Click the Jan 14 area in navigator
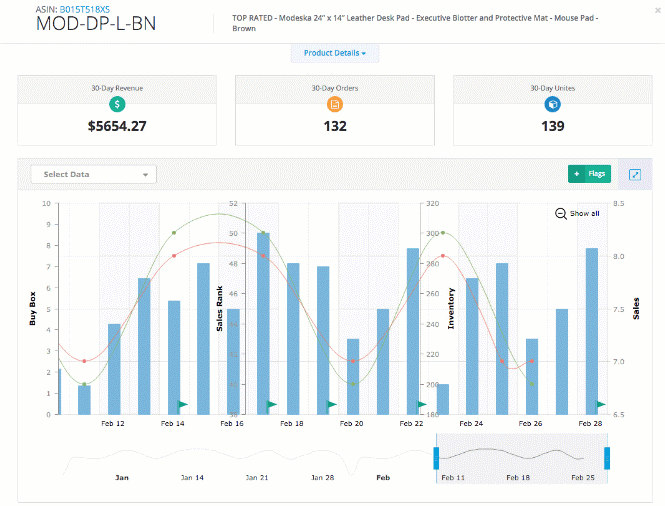Screen dimensions: 665x506 point(192,478)
